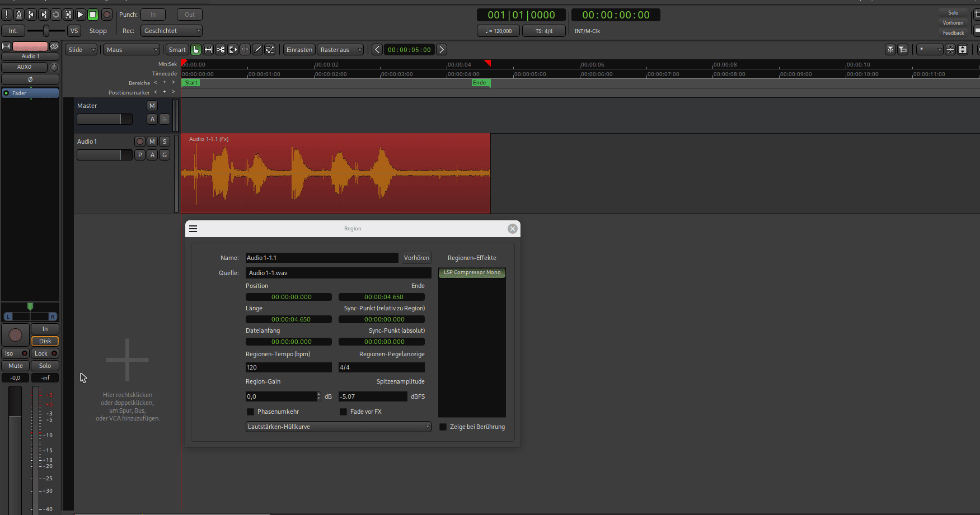This screenshot has width=980, height=515.
Task: Select LSP Compressor Mono region effect
Action: coord(472,273)
